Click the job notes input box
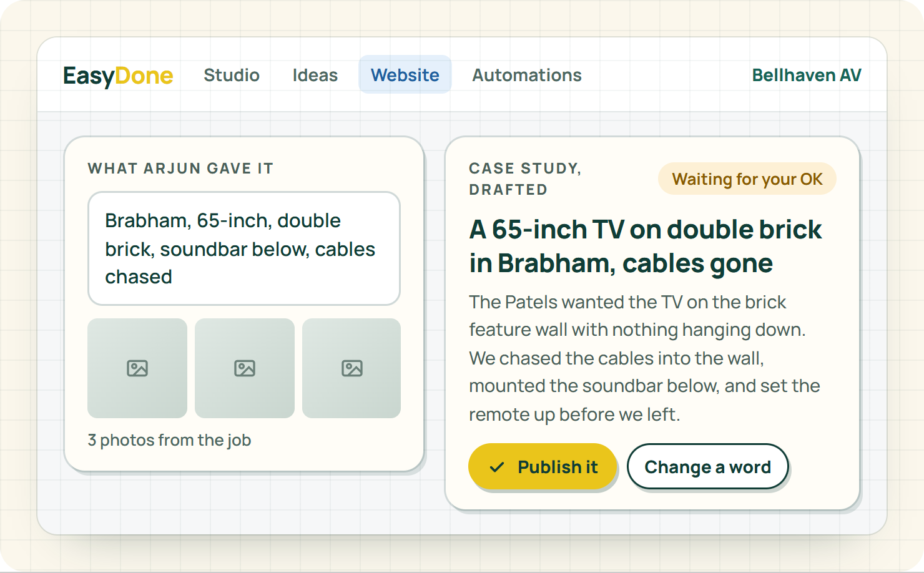 (x=244, y=248)
